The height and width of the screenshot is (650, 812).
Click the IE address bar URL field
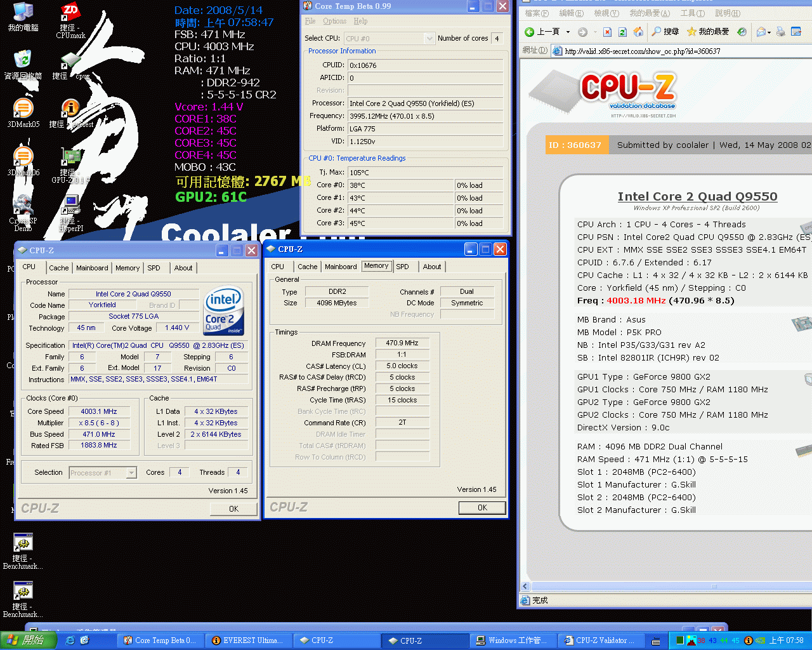(682, 51)
